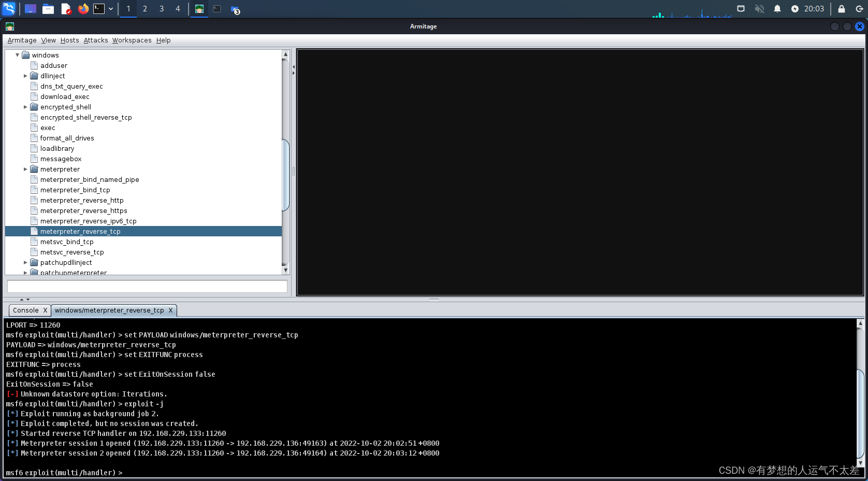Open the Attacks menu
This screenshot has height=481, width=868.
(x=96, y=40)
